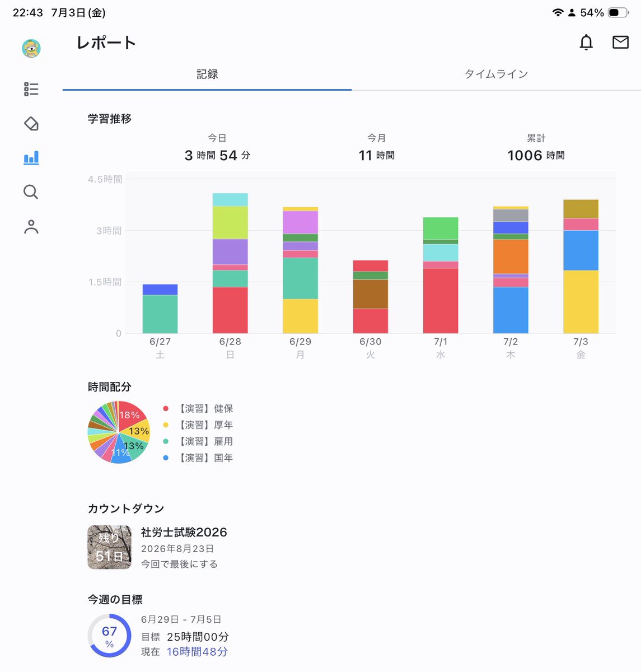The height and width of the screenshot is (672, 641).
Task: Tap the 6/30 stacked bar
Action: click(370, 297)
